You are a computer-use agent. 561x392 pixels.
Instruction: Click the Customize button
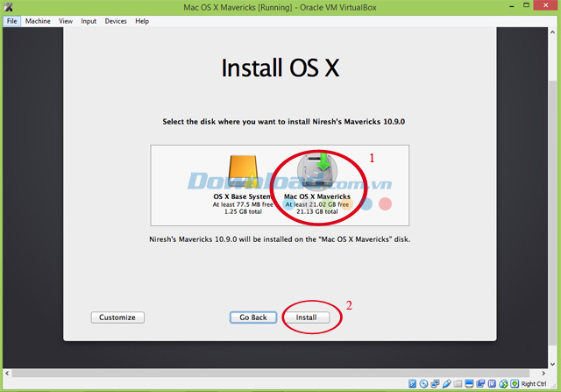(117, 317)
